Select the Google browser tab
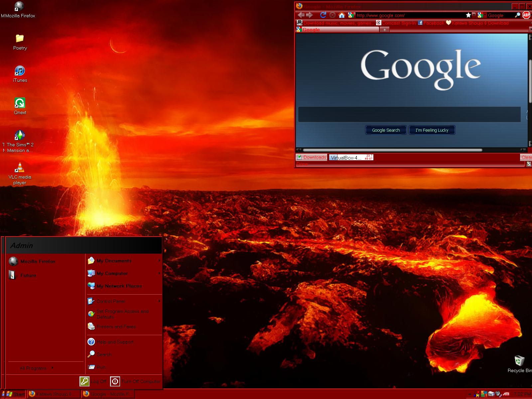532x399 pixels. pyautogui.click(x=319, y=30)
